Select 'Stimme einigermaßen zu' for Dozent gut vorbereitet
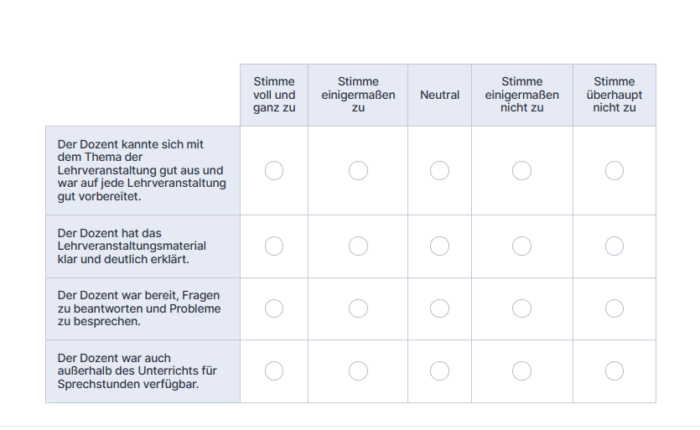Screen dimensions: 700x430 pos(358,171)
